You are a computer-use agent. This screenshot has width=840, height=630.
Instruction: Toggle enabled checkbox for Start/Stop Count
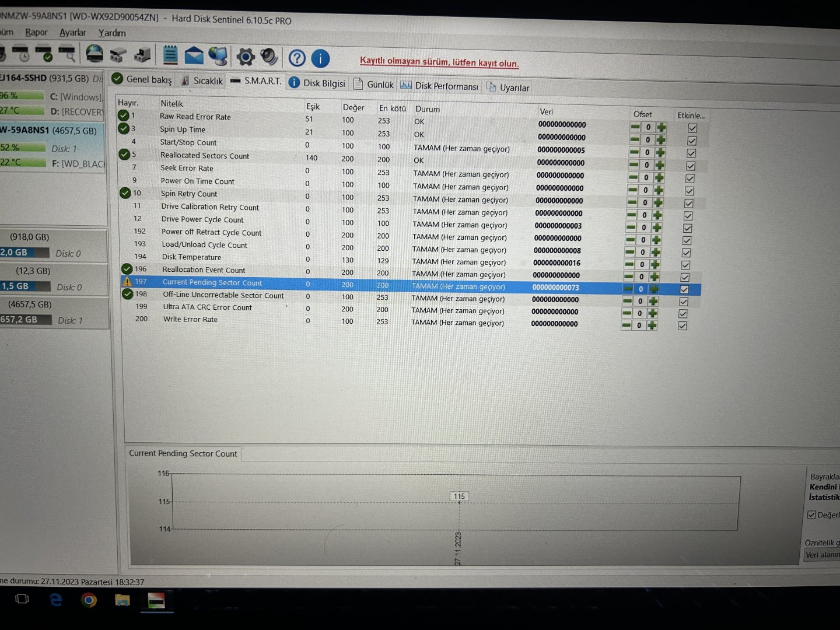tap(691, 153)
